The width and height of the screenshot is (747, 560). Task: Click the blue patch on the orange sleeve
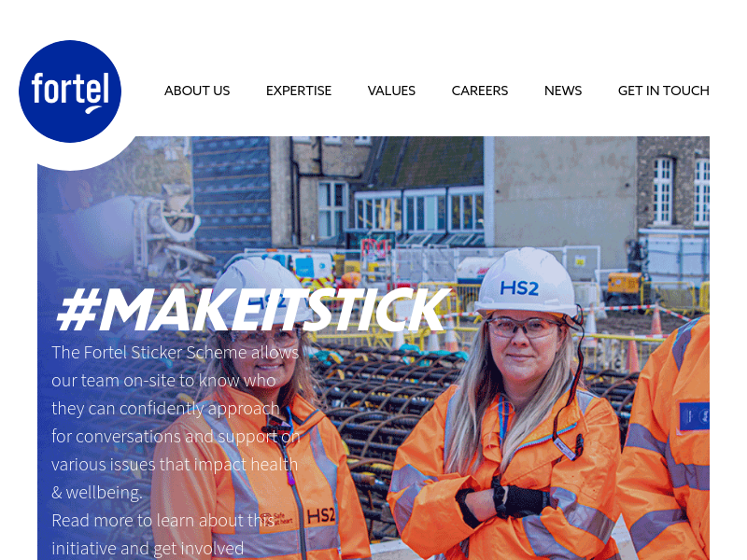(x=694, y=416)
